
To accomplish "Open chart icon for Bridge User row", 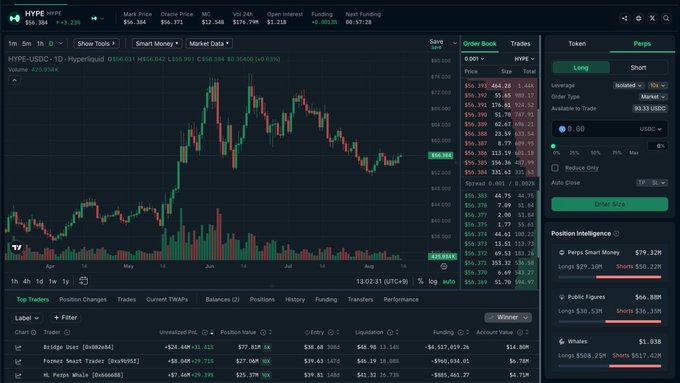I will [x=18, y=347].
